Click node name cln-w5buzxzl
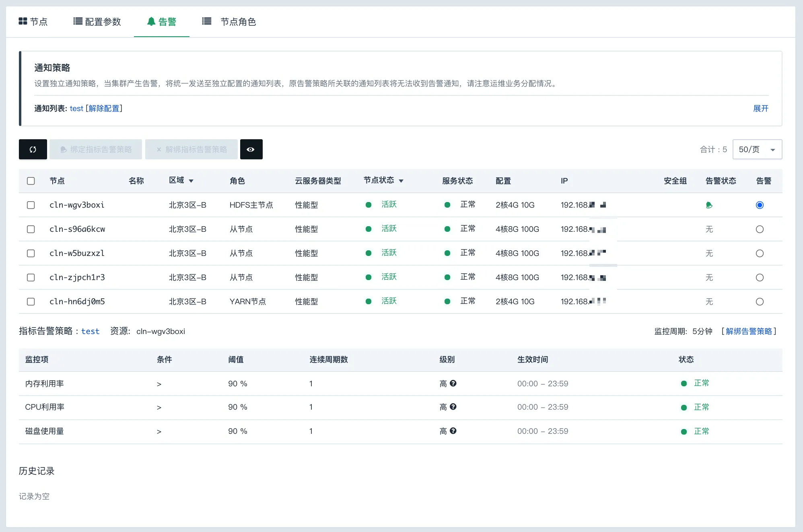 pyautogui.click(x=77, y=253)
